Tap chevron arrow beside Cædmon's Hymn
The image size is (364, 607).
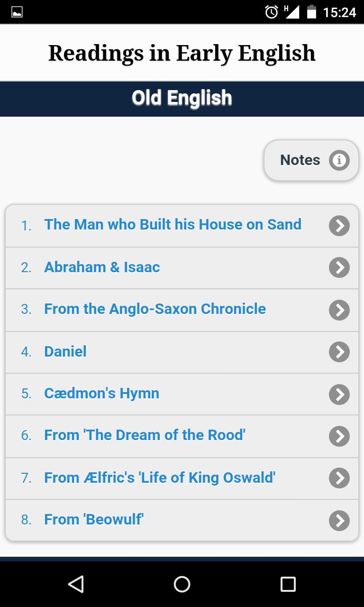(339, 394)
